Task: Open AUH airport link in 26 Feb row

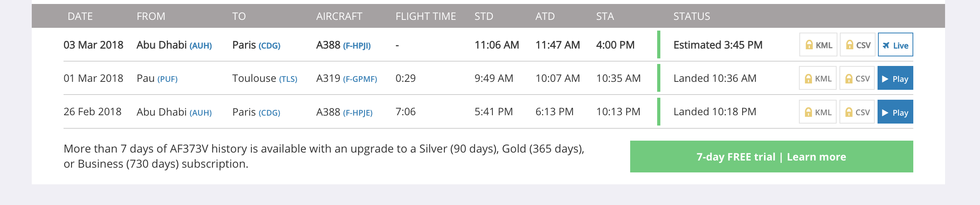Action: coord(201,113)
